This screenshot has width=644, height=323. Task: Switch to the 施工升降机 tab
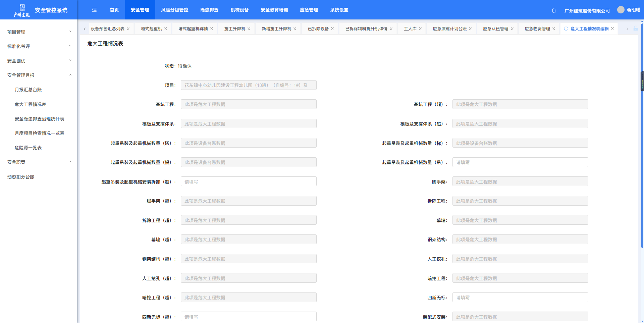pos(234,29)
